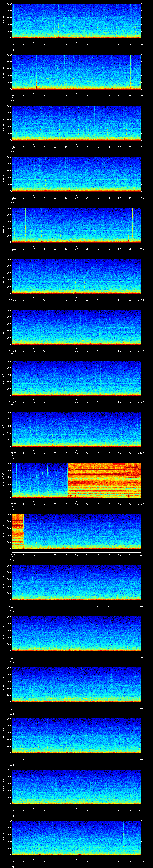
Task: Click the 14:45:00 start time label
Action: (12, 96)
